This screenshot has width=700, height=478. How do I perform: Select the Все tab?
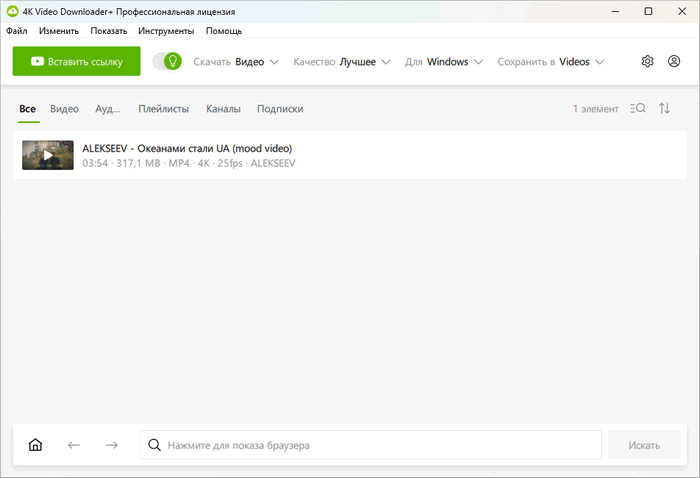point(27,109)
